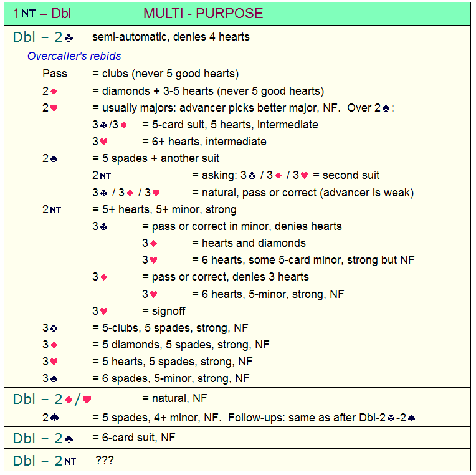Image resolution: width=476 pixels, height=475 pixels.
Task: Click the heart symbol beside '= signoff'
Action: 103,311
